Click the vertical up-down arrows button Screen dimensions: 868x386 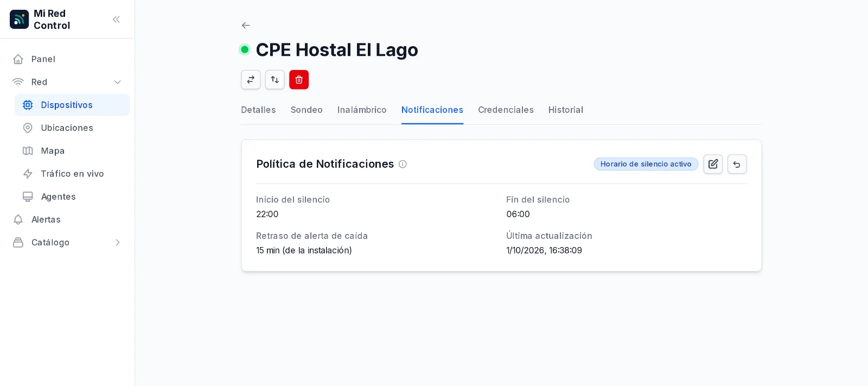pyautogui.click(x=275, y=80)
